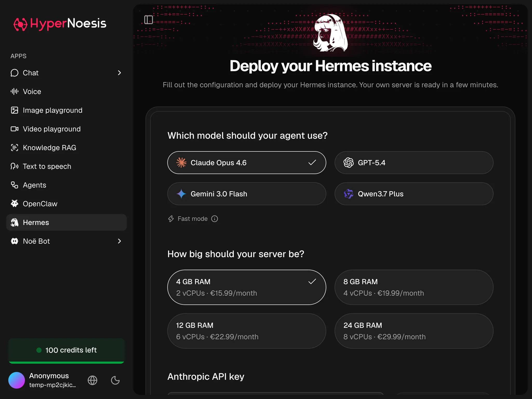
Task: Click the Text to speech icon
Action: 15,166
